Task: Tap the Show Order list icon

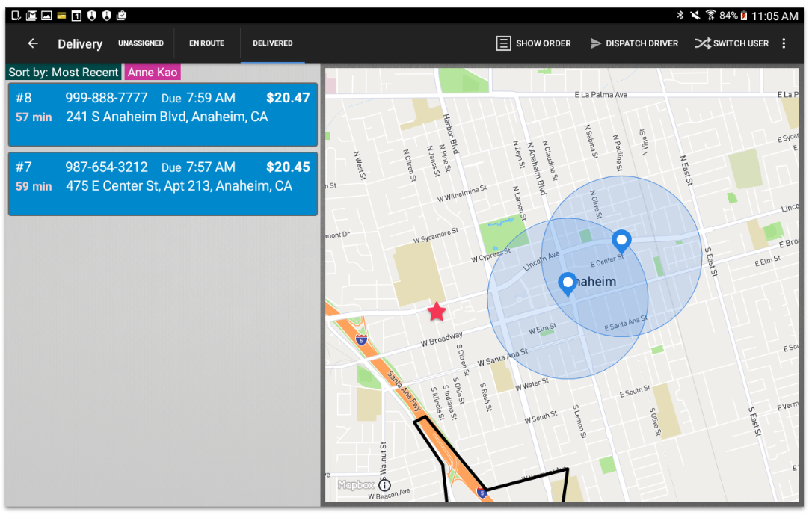Action: pyautogui.click(x=504, y=43)
